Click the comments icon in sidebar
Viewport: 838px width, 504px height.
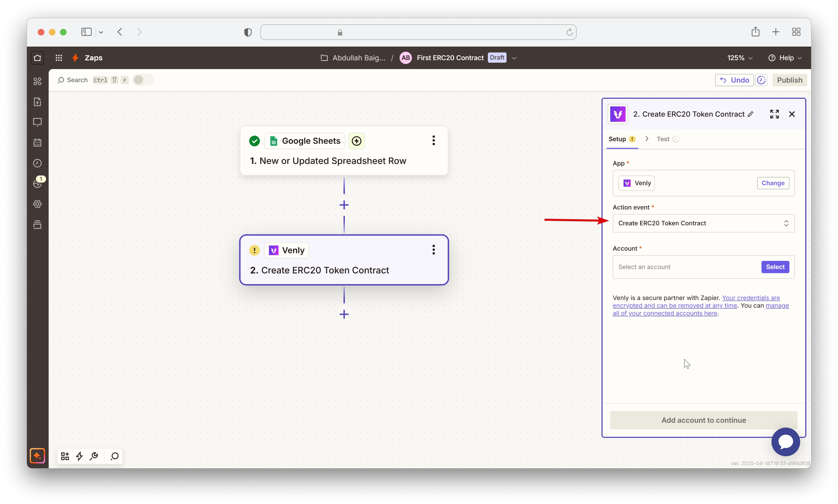pyautogui.click(x=37, y=122)
